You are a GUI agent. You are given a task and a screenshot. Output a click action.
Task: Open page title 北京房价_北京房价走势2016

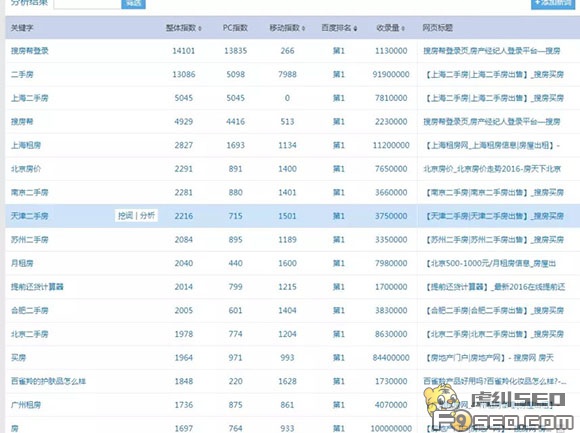click(492, 169)
